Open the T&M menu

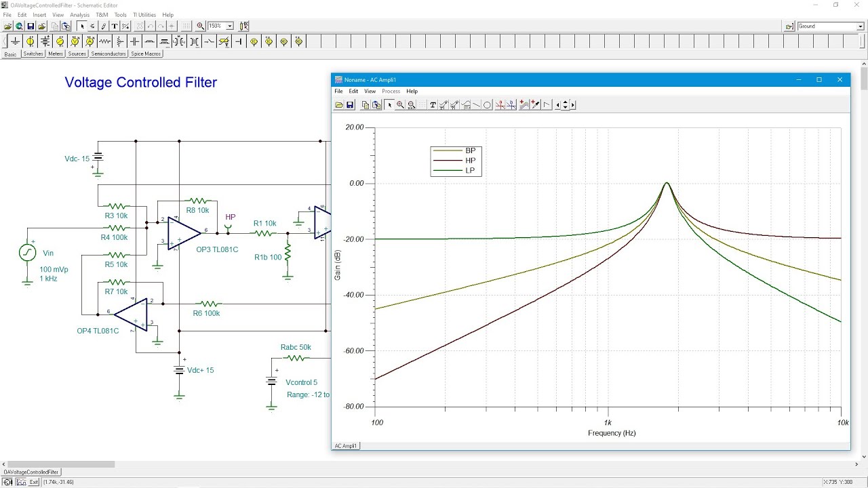[102, 15]
